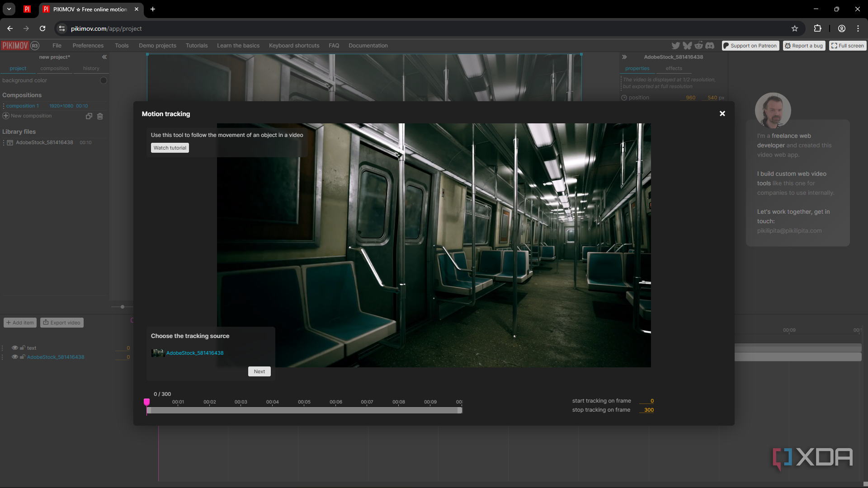Click the New composition plus icon
868x488 pixels.
6,116
